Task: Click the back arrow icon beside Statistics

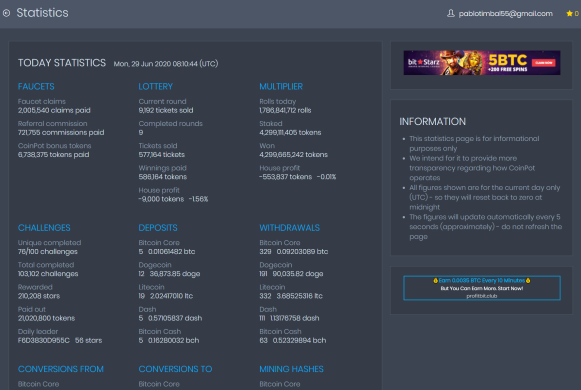Action: (x=6, y=13)
